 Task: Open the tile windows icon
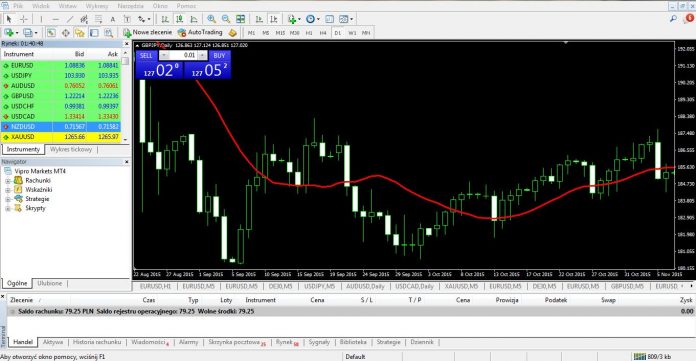(x=240, y=19)
